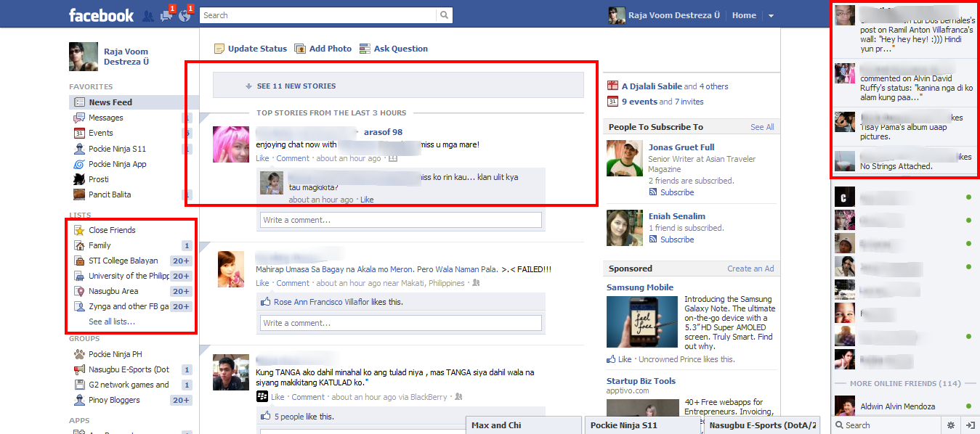This screenshot has height=434, width=980.
Task: Open the account dropdown arrow beside Home
Action: tap(771, 15)
